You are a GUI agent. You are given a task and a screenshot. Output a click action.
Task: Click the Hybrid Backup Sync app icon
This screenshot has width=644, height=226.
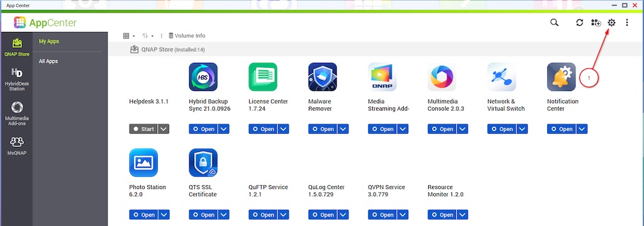[203, 77]
